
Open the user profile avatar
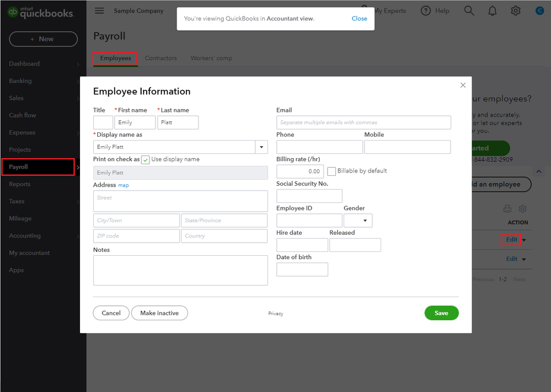tap(540, 11)
